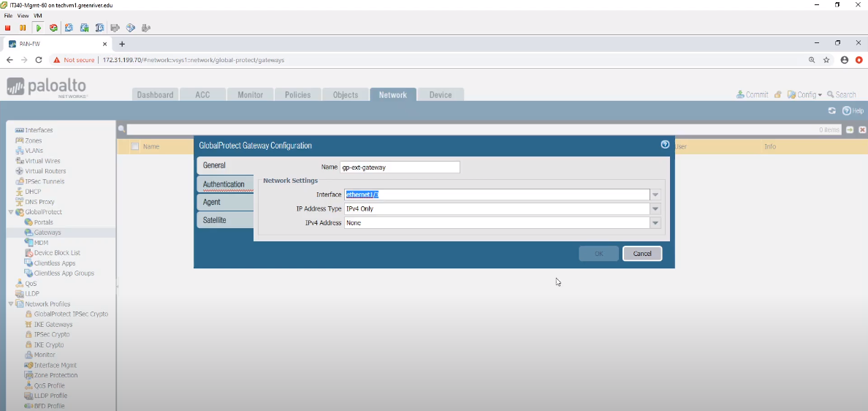This screenshot has width=868, height=411.
Task: Click the Not secure warning icon
Action: 56,60
